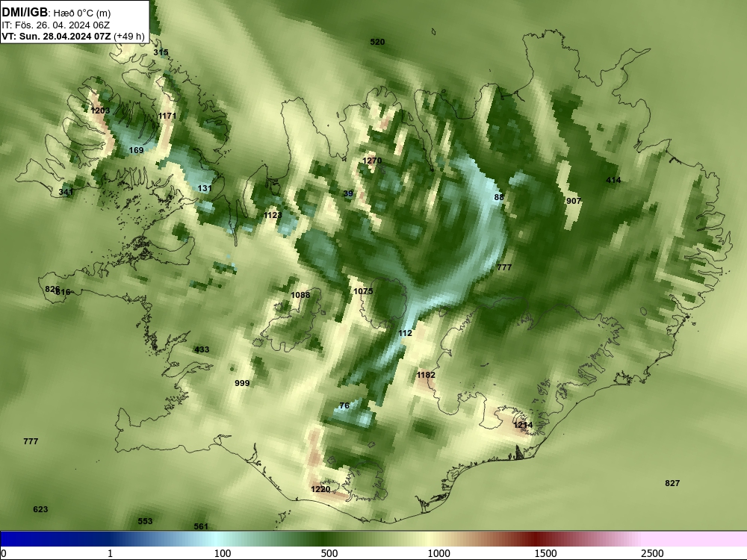
Task: Click the 341 map value
Action: click(66, 192)
